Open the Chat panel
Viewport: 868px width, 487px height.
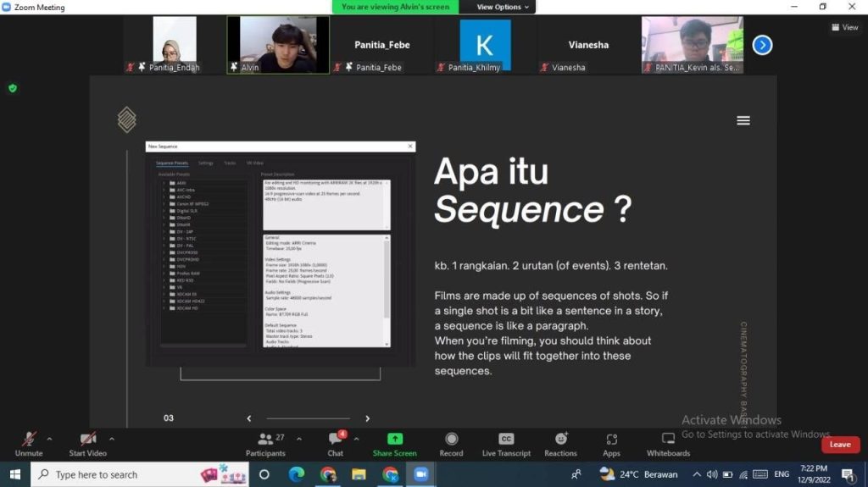pyautogui.click(x=336, y=445)
